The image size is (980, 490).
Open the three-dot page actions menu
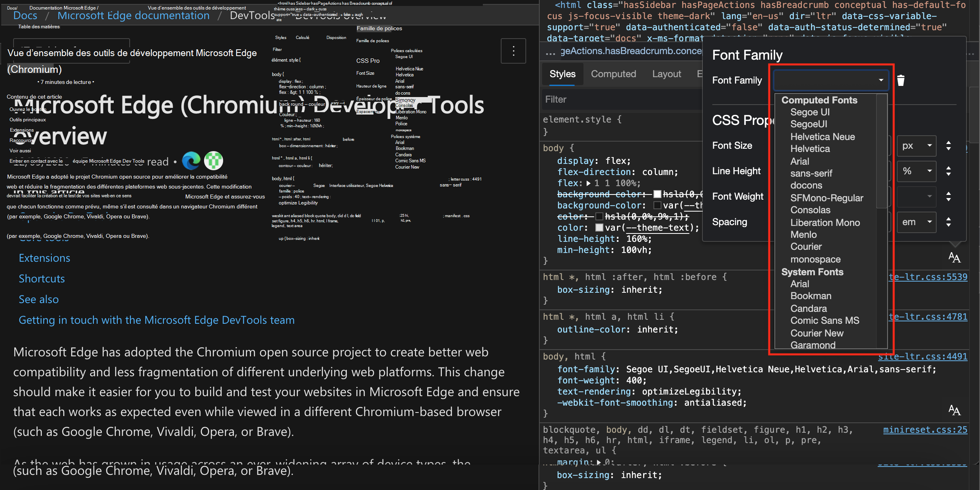[513, 51]
